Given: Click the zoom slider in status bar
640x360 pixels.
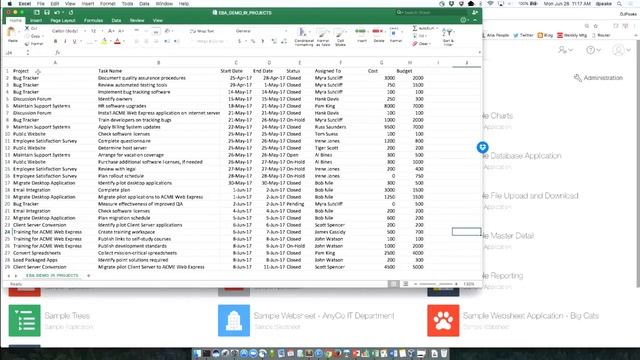Looking at the screenshot, I should point(436,284).
